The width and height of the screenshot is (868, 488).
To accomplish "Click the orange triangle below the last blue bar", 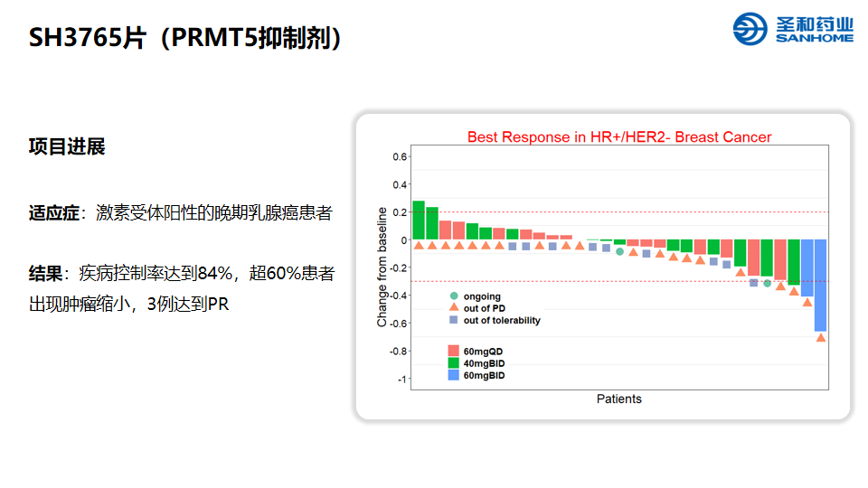I will [820, 338].
